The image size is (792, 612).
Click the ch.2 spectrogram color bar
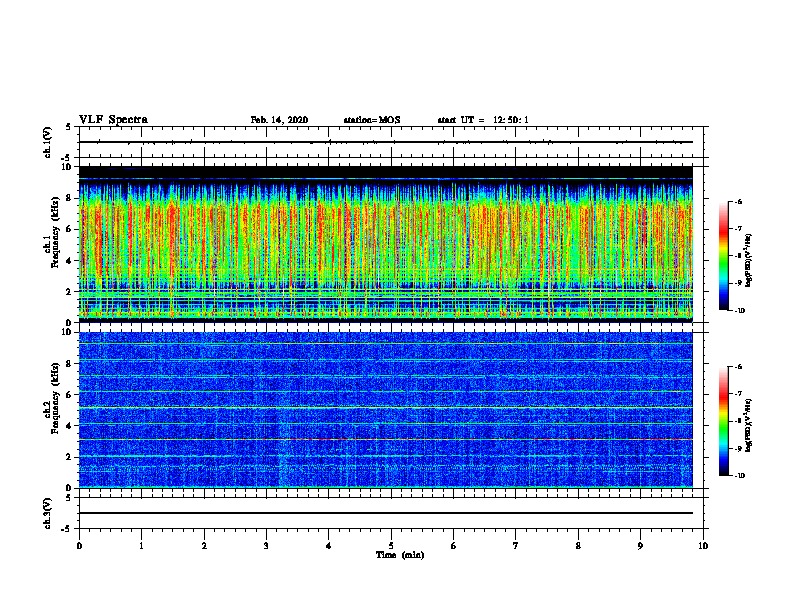(724, 421)
